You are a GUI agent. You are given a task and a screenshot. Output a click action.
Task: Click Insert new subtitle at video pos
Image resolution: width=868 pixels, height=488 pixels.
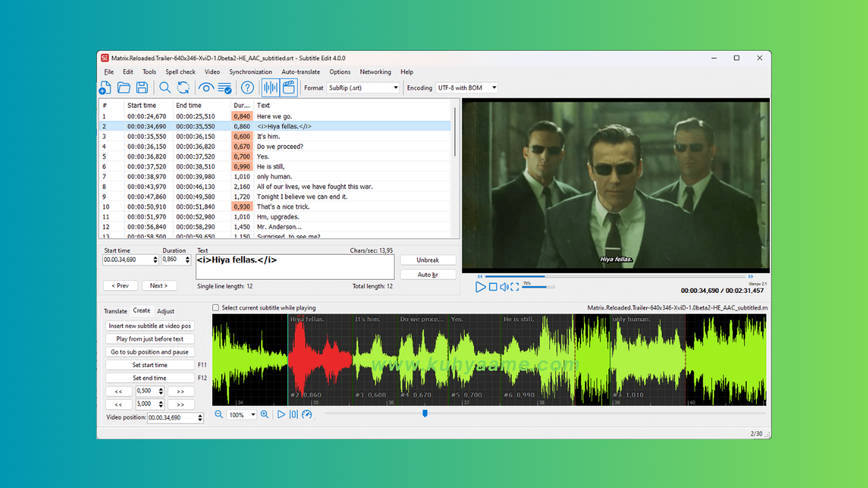tap(150, 326)
